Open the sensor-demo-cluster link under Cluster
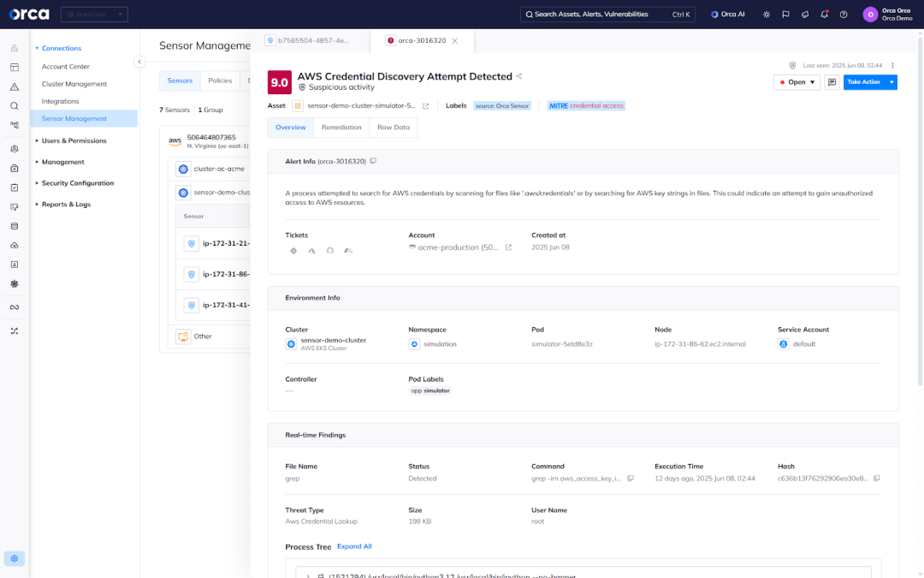The image size is (924, 578). (x=333, y=340)
